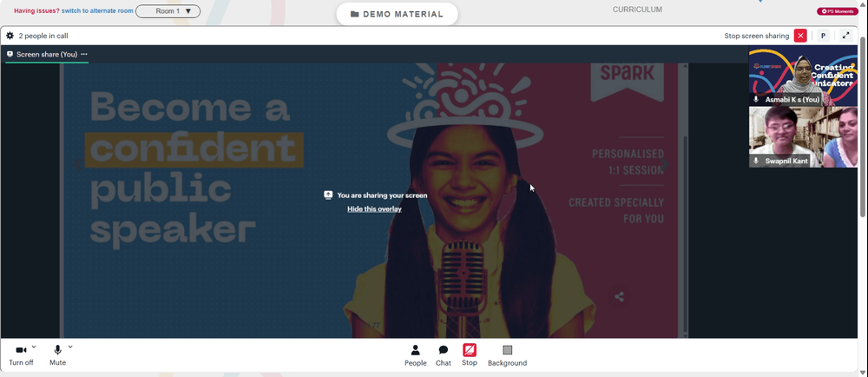
Task: Click mic icon beside Swapnil Kant
Action: coord(756,161)
